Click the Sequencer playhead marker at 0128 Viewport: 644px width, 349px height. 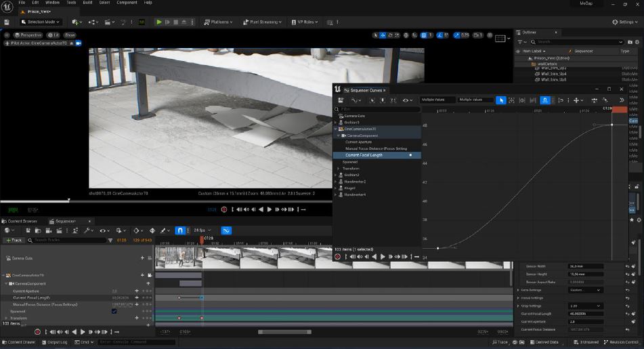(202, 239)
